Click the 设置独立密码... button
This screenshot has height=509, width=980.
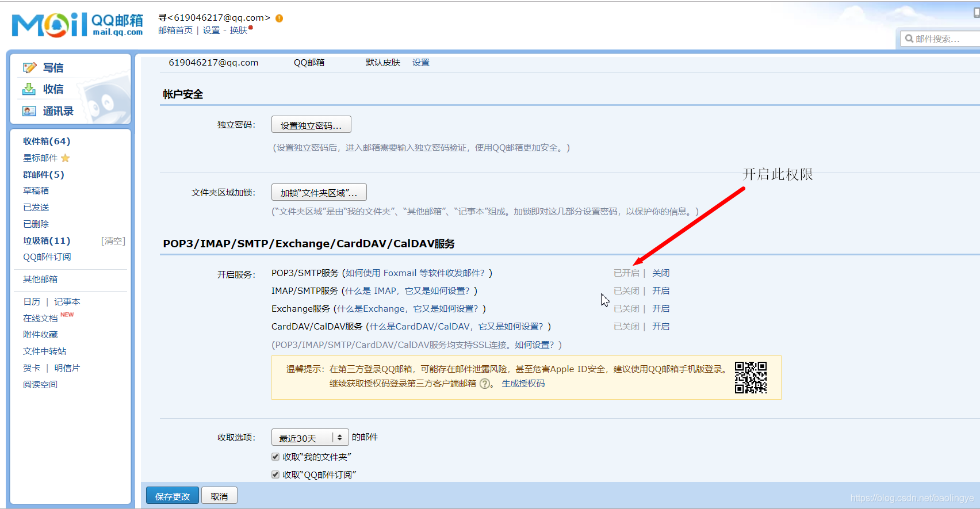click(311, 125)
